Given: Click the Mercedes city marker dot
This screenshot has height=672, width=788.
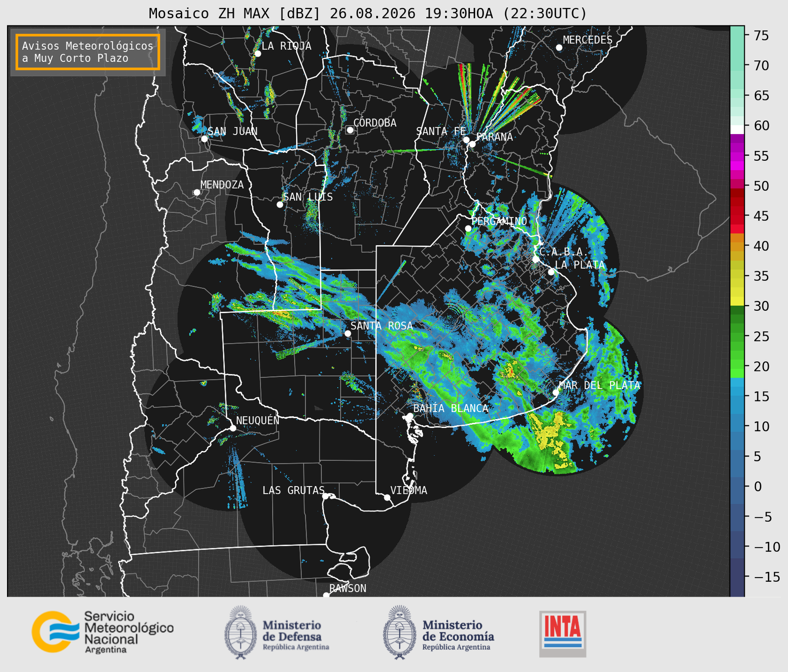Looking at the screenshot, I should pyautogui.click(x=559, y=48).
